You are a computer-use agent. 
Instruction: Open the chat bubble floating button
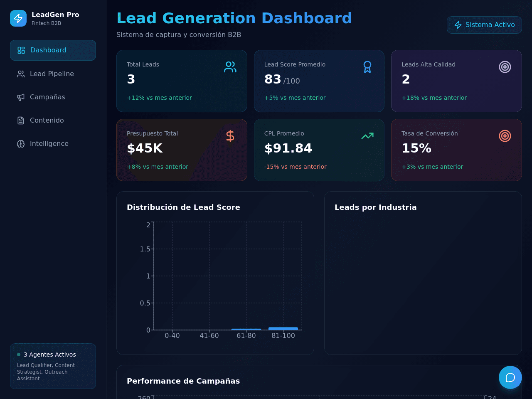tap(510, 377)
